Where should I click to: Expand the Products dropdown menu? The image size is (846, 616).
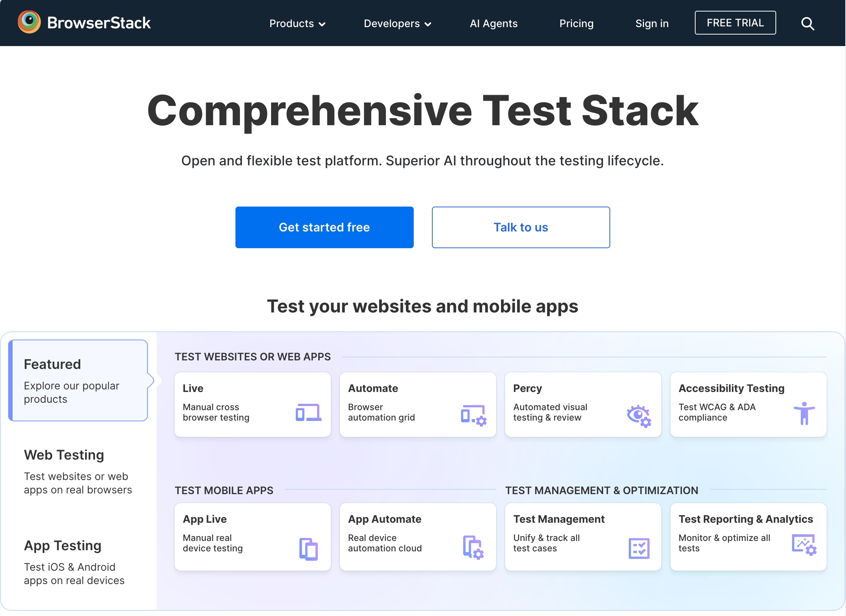coord(297,23)
